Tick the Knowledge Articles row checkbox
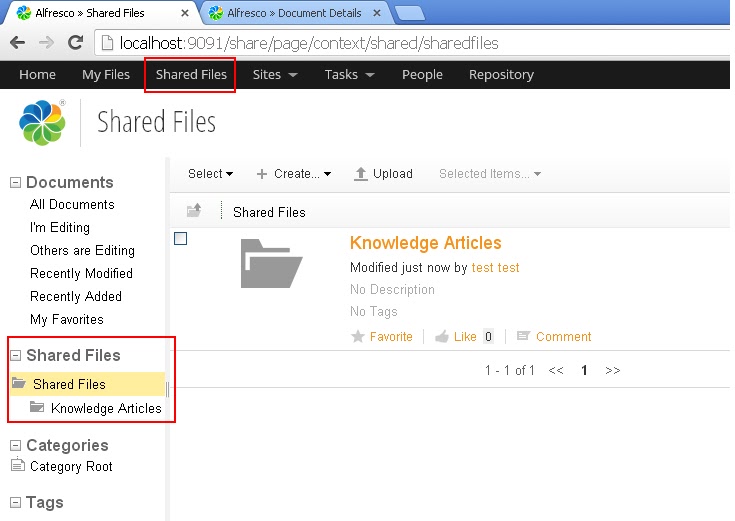This screenshot has width=735, height=521. pyautogui.click(x=180, y=239)
